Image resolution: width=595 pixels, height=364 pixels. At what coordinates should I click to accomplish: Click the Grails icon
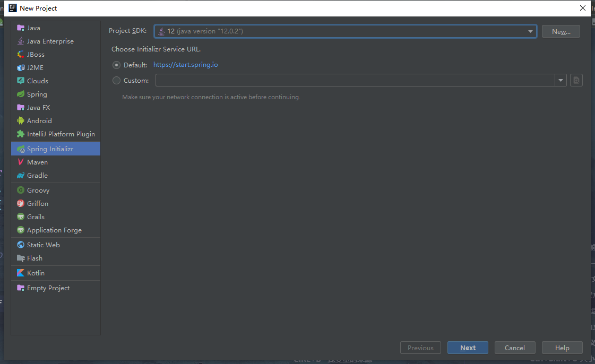[21, 217]
